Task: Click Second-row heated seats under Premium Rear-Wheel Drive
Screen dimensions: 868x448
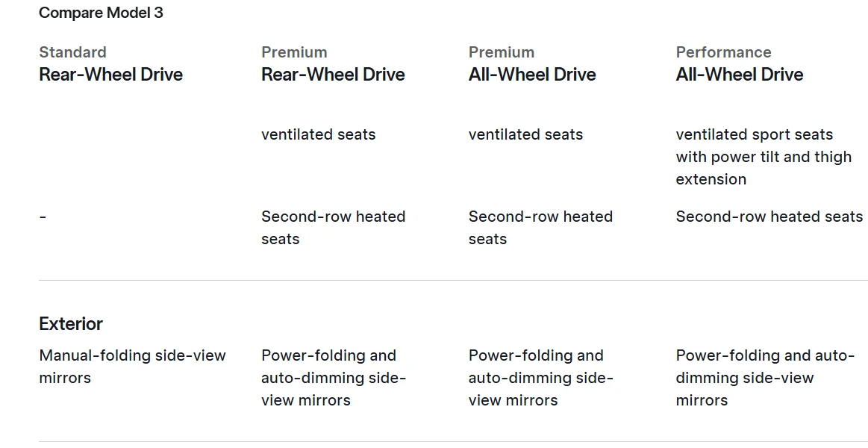Action: [333, 228]
